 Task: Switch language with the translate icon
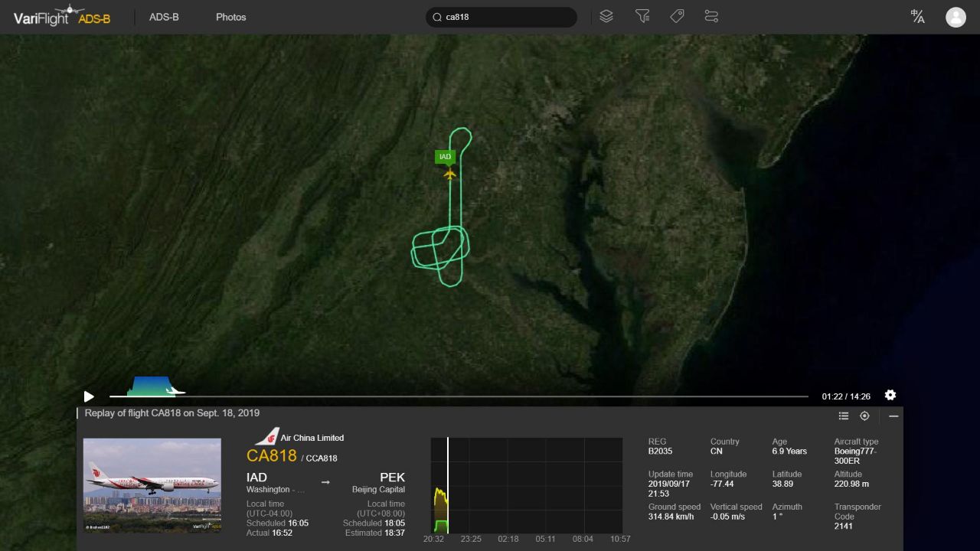(918, 17)
